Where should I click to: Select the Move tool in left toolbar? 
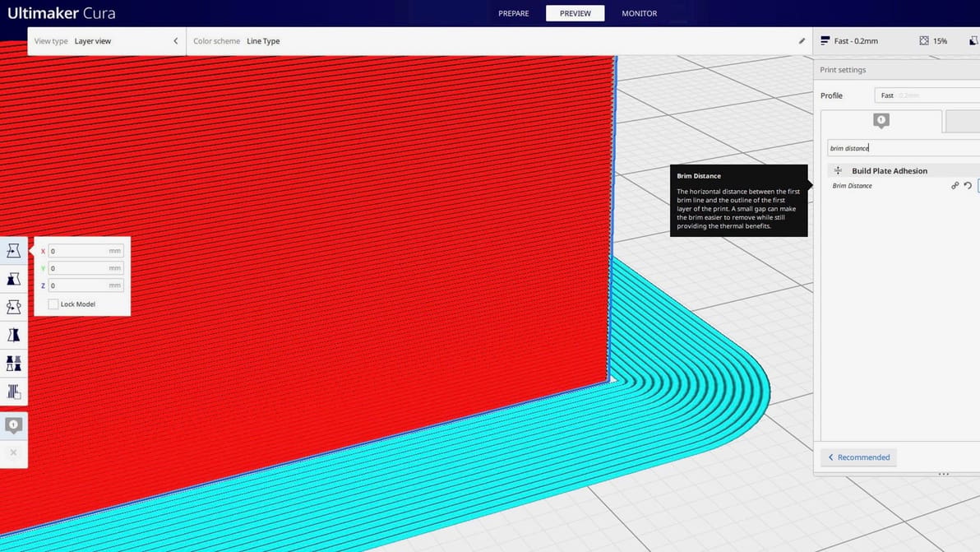13,251
